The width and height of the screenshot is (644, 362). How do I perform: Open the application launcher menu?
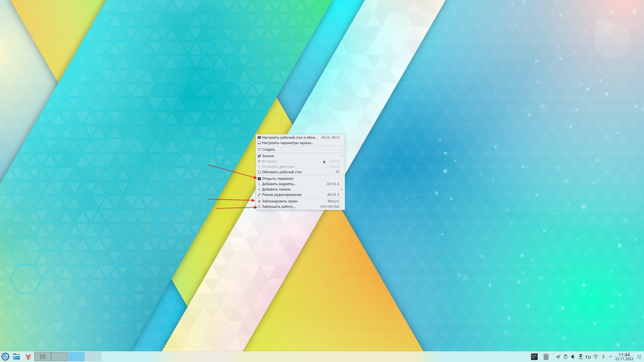pyautogui.click(x=6, y=356)
